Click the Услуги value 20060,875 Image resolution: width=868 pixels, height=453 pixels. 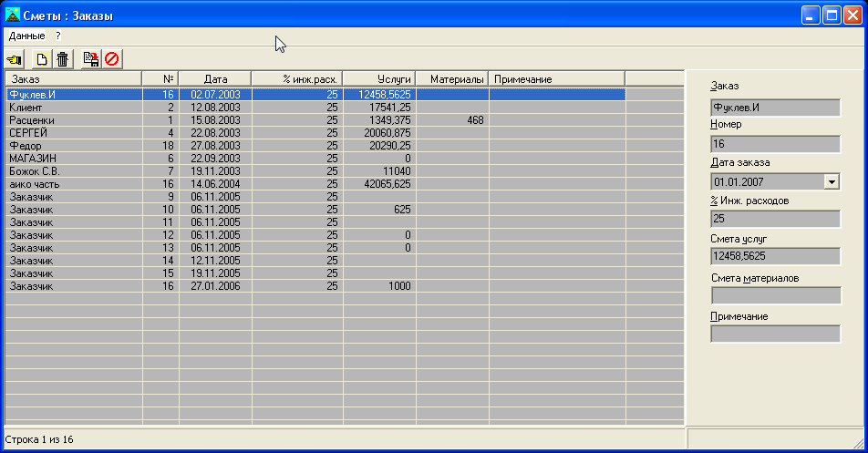pos(379,133)
